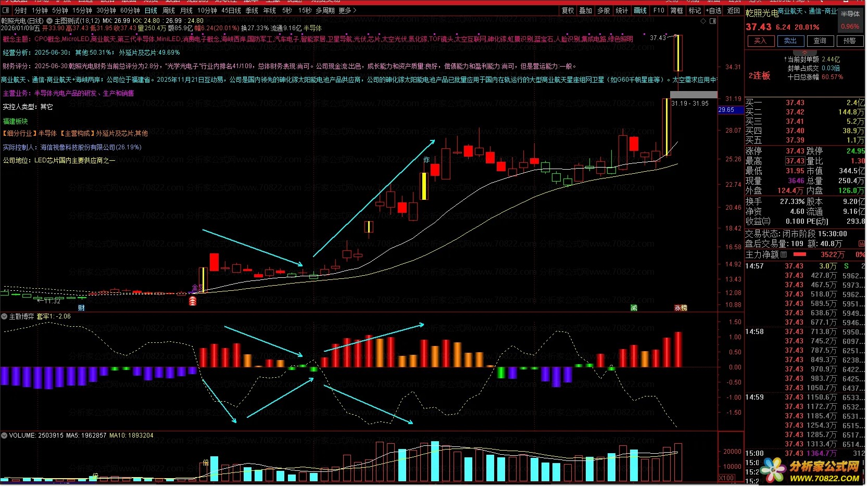The width and height of the screenshot is (868, 487).
Task: Click the 买入 buy button
Action: point(760,41)
